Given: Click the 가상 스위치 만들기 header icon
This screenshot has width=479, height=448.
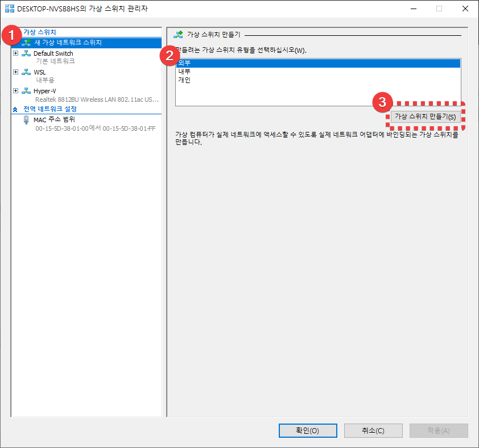Looking at the screenshot, I should pyautogui.click(x=179, y=35).
